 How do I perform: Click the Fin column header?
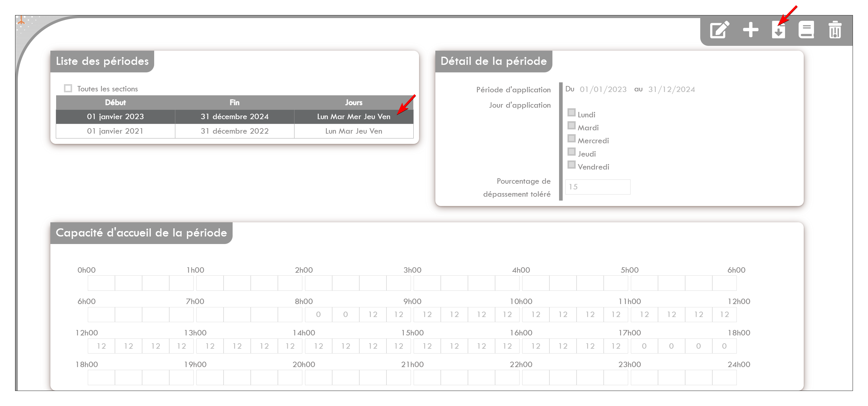tap(234, 103)
